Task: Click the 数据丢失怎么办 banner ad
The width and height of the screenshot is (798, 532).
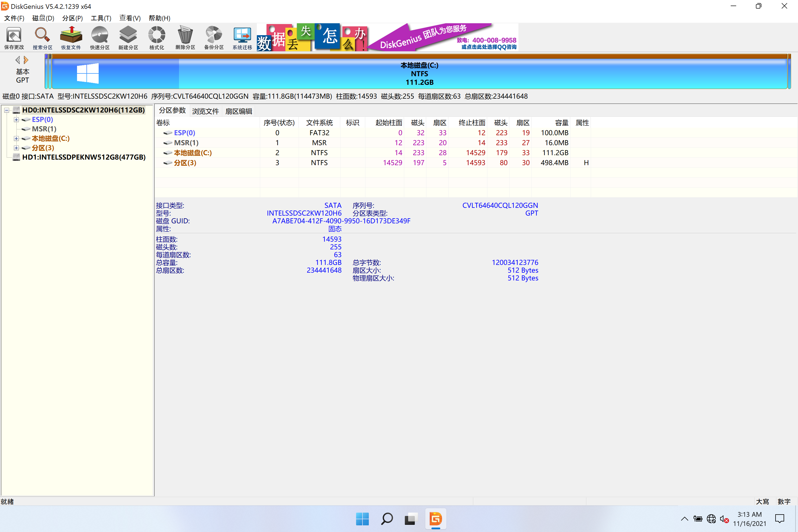Action: point(312,37)
